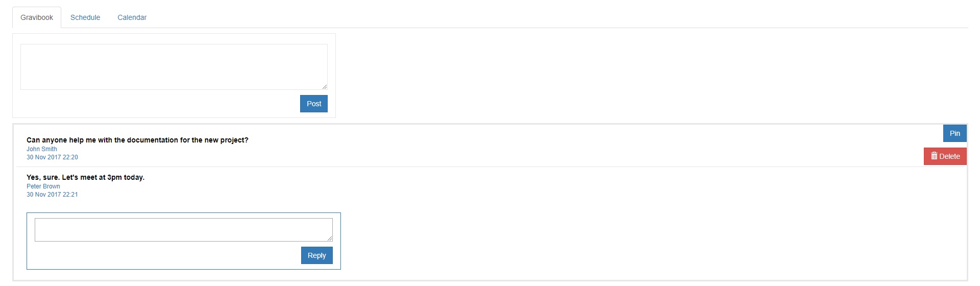Delete the documentation help post
The image size is (980, 286).
[945, 156]
